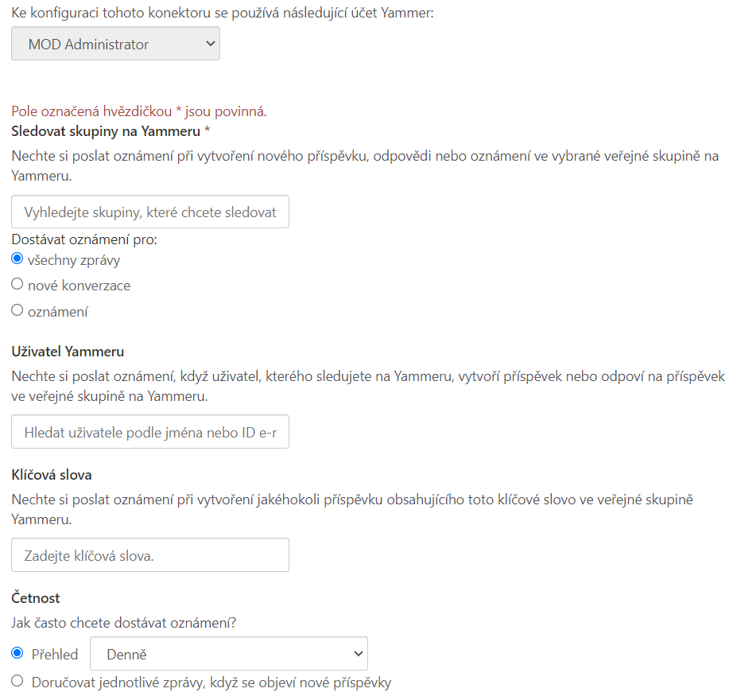
Task: Select the "oznámení" notification radio button
Action: [17, 310]
